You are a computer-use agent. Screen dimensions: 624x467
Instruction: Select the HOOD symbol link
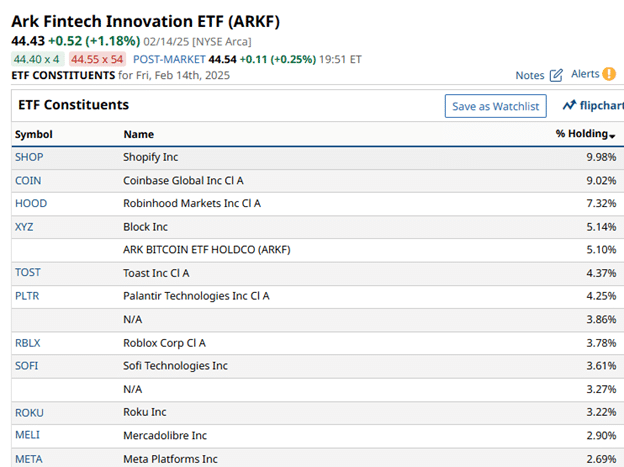click(31, 203)
